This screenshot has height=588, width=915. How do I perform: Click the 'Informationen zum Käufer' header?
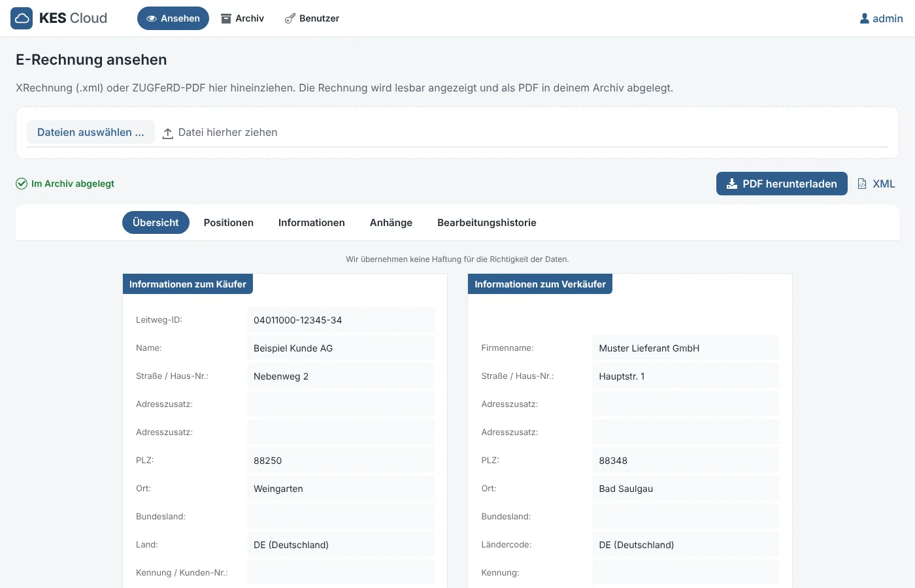coord(188,284)
